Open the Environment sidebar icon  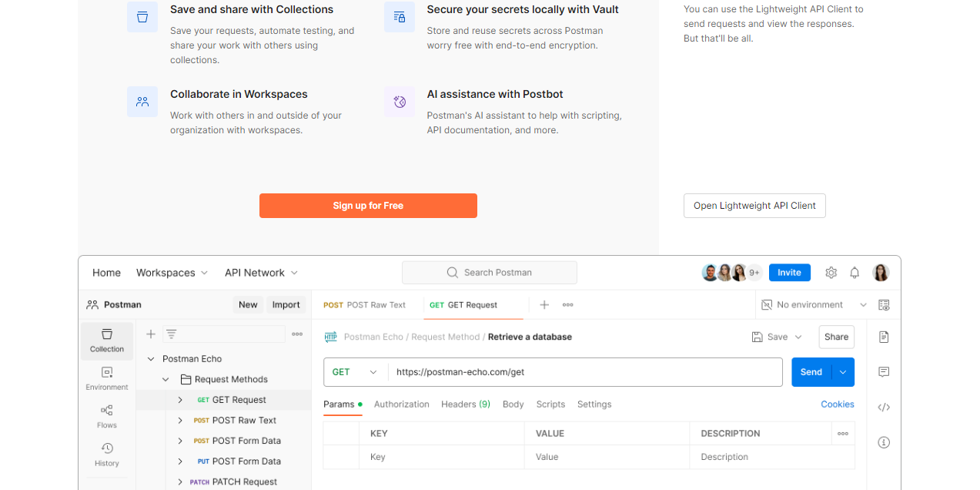click(107, 378)
